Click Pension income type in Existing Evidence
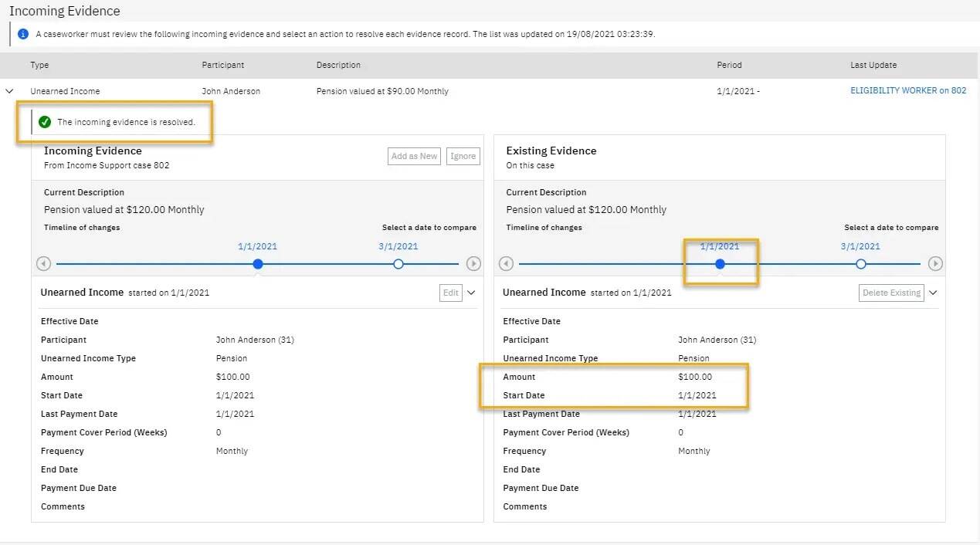980x545 pixels. [x=693, y=358]
